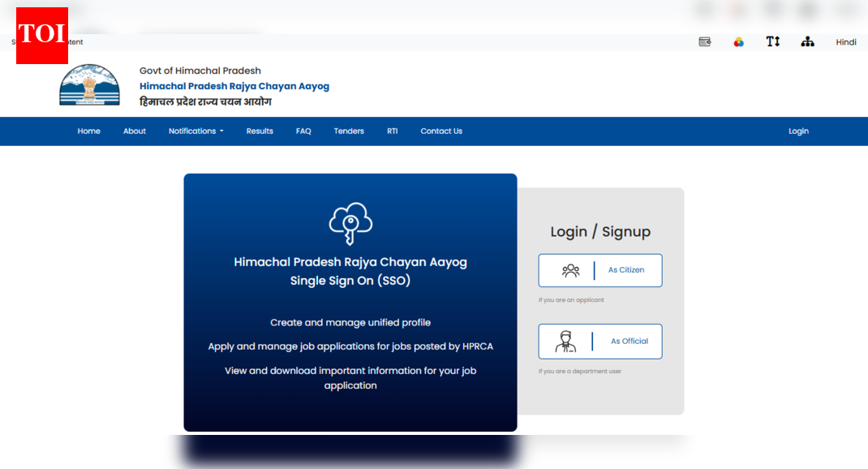Open the color theme picker icon
This screenshot has width=868, height=469.
tap(738, 42)
